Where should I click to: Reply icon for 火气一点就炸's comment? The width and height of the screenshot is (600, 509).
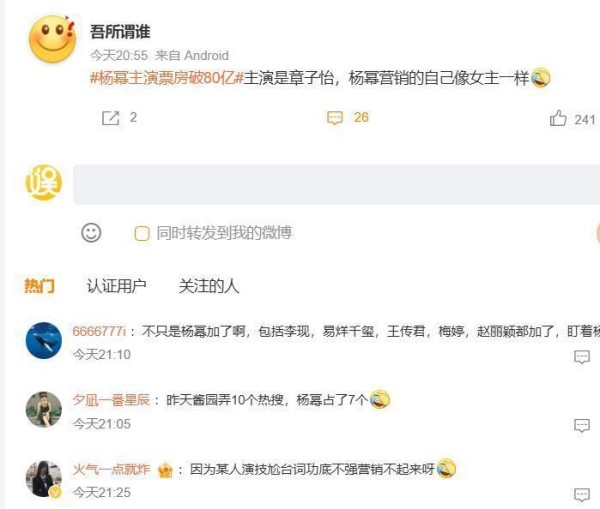(582, 494)
